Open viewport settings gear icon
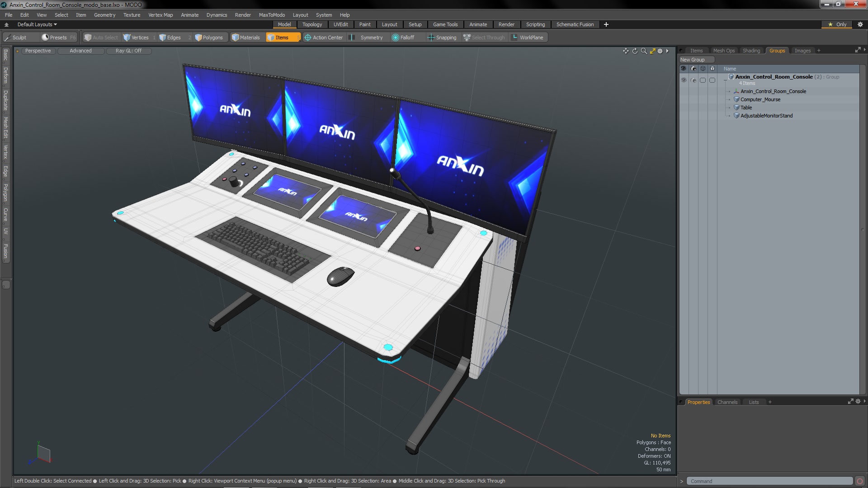 660,51
